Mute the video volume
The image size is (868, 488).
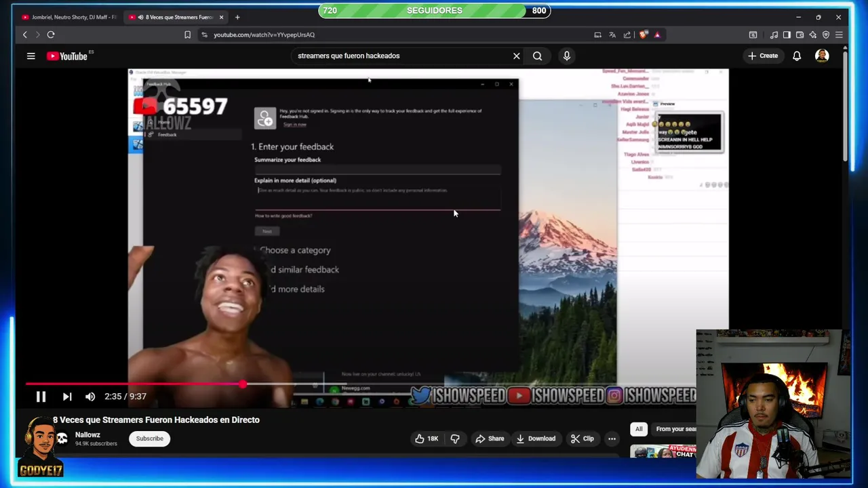(90, 396)
